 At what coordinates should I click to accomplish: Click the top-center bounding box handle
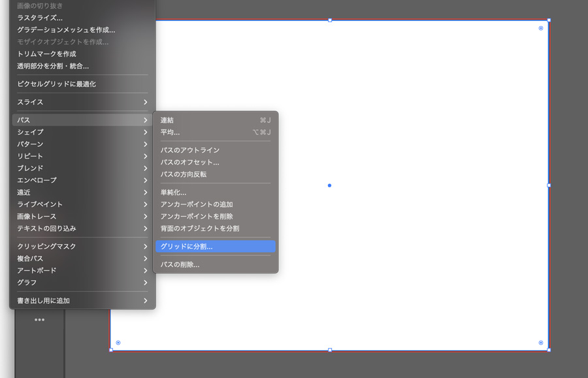tap(330, 20)
